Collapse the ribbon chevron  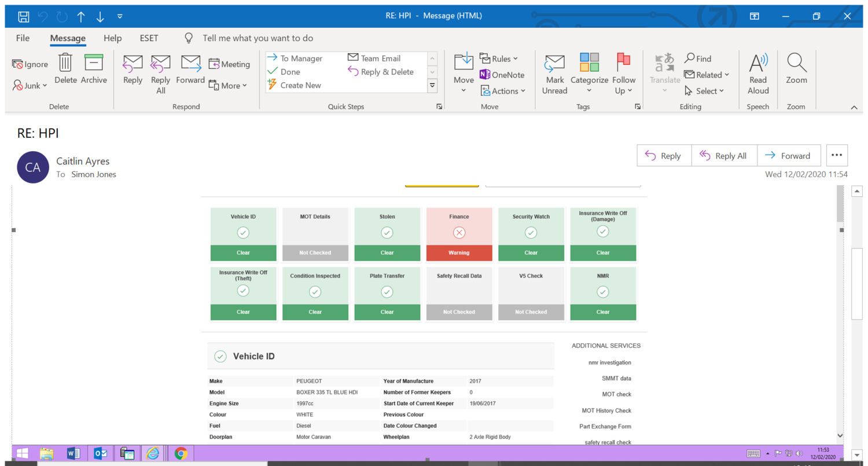point(854,108)
